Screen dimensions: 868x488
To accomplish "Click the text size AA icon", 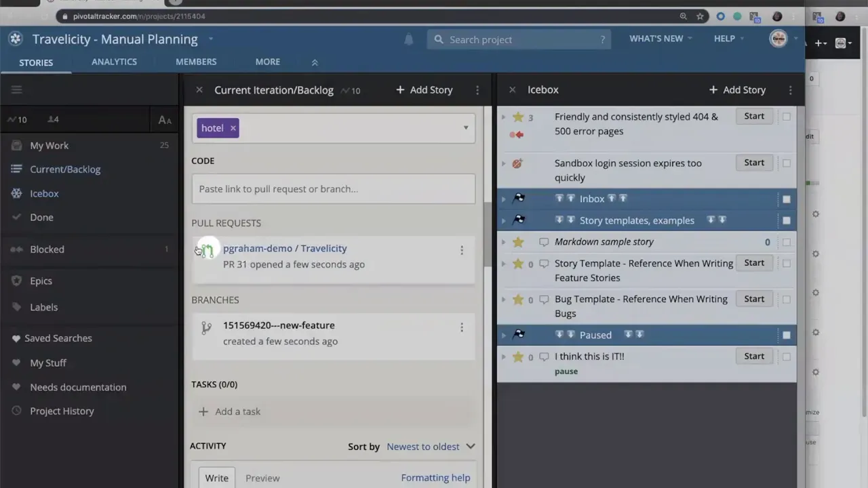I will (x=165, y=119).
